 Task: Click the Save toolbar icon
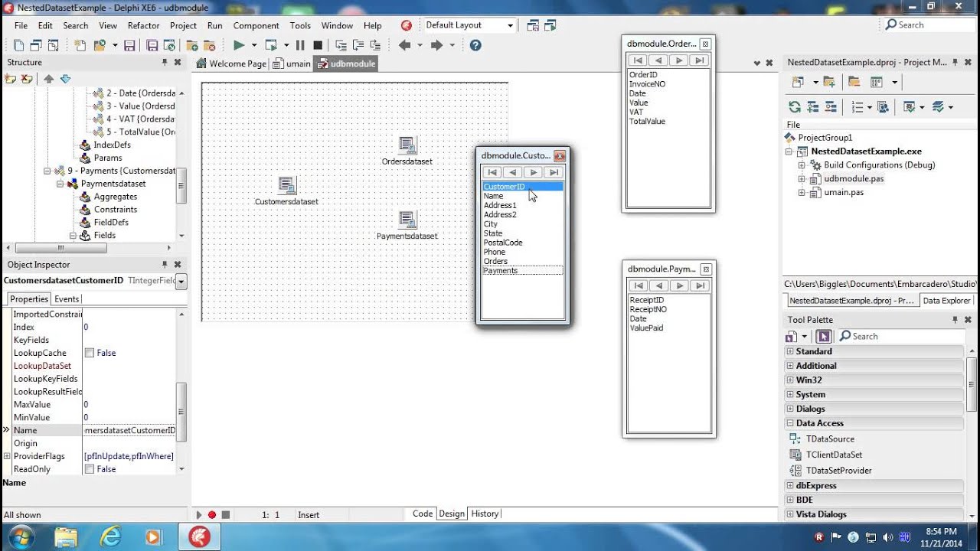coord(129,45)
